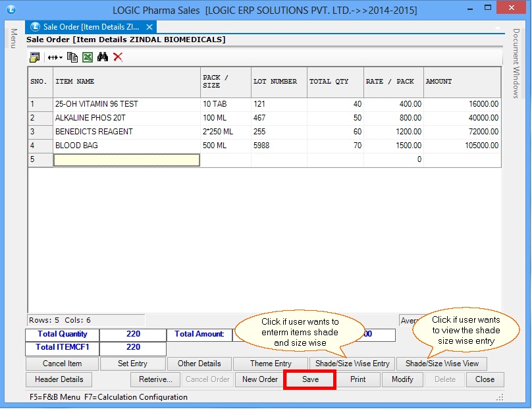The height and width of the screenshot is (409, 532).
Task: Click the amount 105000.00 cell
Action: [462, 146]
